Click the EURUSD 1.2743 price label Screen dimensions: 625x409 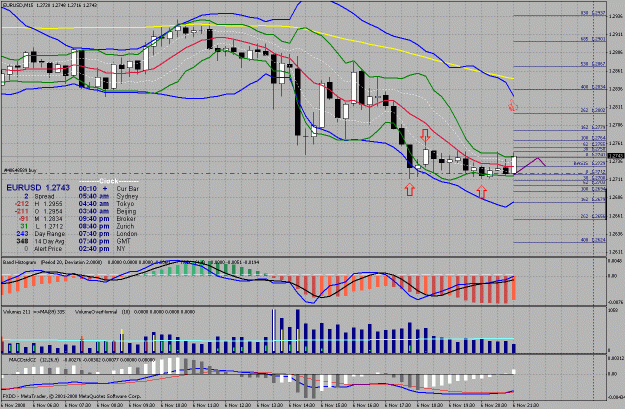(x=38, y=188)
